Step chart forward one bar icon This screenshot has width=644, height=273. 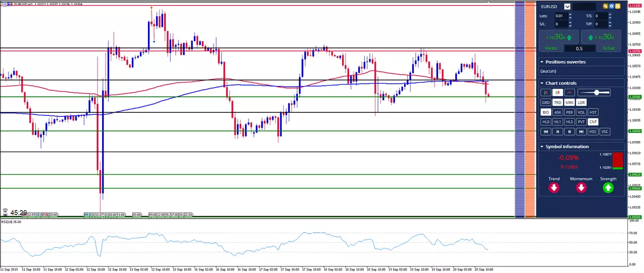[x=570, y=131]
